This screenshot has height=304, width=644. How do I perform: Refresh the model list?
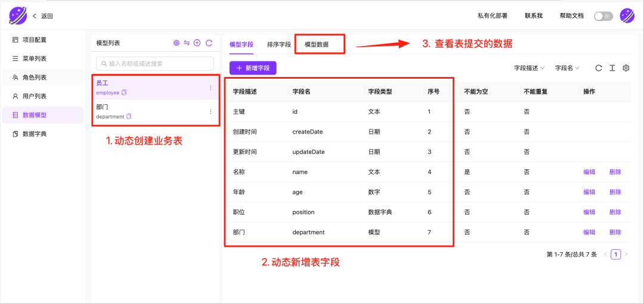pyautogui.click(x=209, y=43)
